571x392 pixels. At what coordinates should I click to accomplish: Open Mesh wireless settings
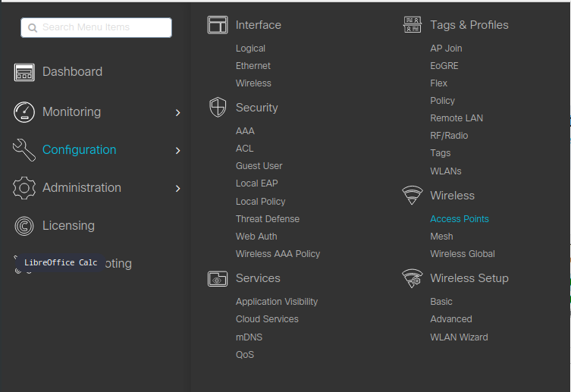coord(442,237)
